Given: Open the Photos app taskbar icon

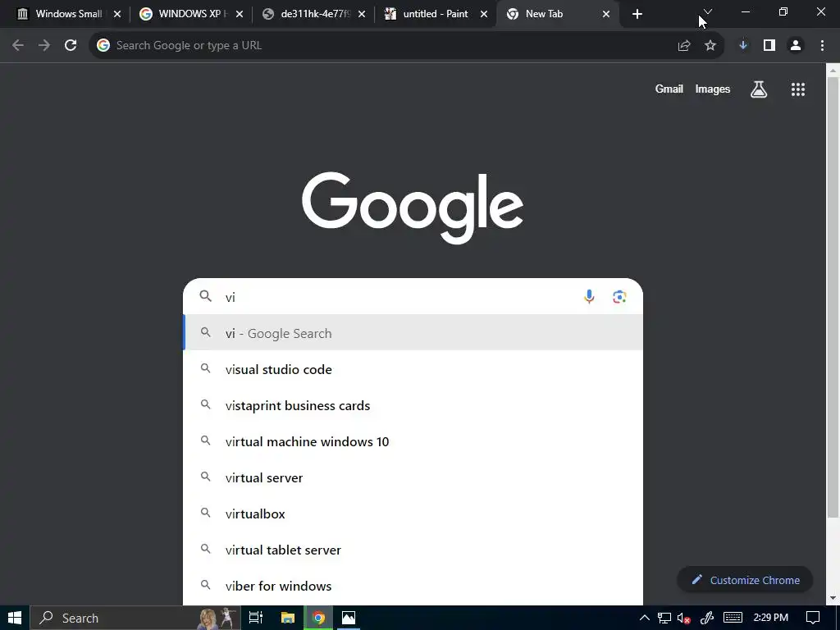Looking at the screenshot, I should coord(348,618).
